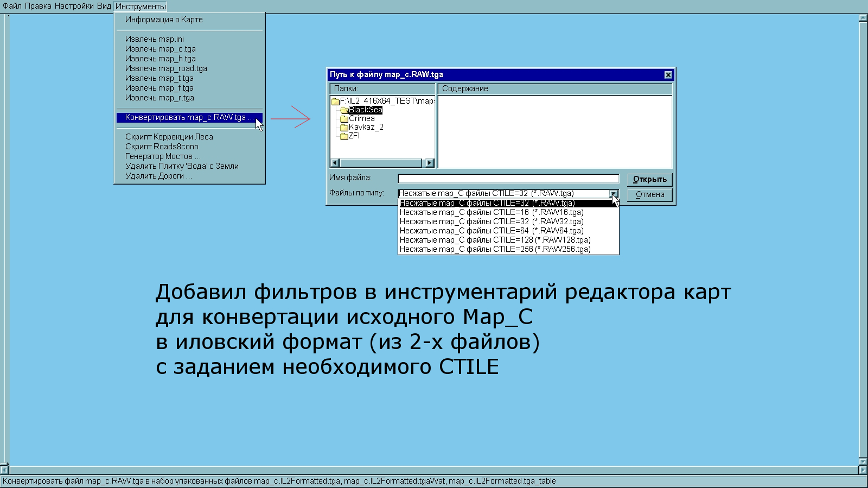Close the file path dialog
Viewport: 868px width, 488px height.
[668, 75]
